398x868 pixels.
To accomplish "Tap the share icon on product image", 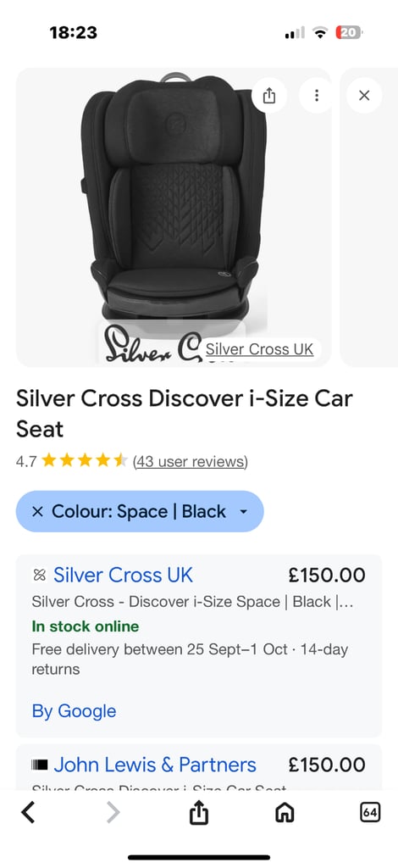I will [x=269, y=95].
